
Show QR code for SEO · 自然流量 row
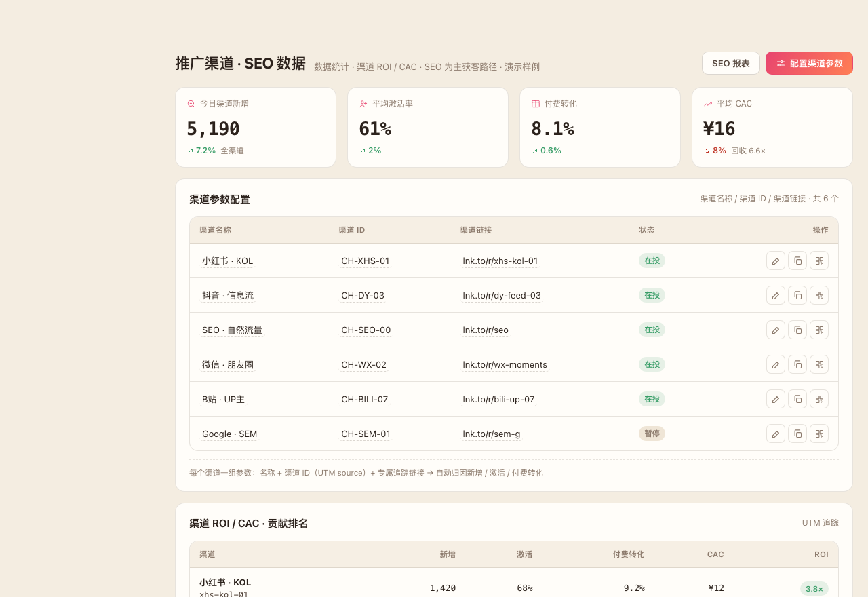[819, 330]
